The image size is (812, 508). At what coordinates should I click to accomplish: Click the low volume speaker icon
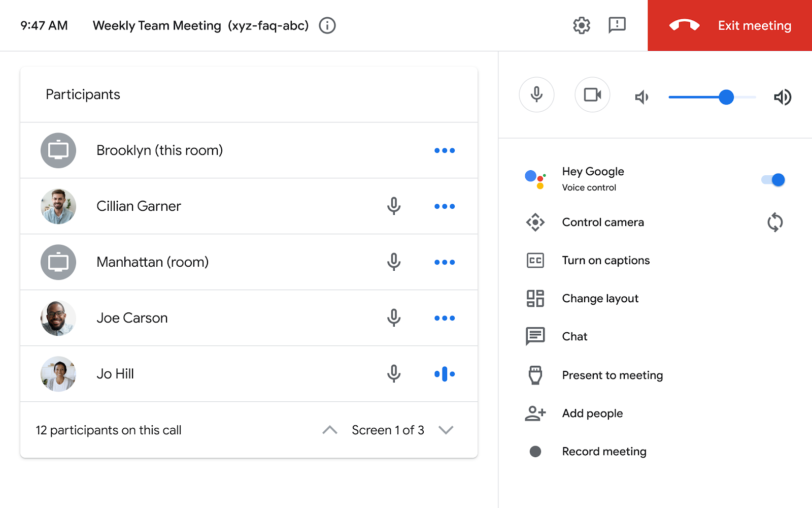pyautogui.click(x=642, y=97)
